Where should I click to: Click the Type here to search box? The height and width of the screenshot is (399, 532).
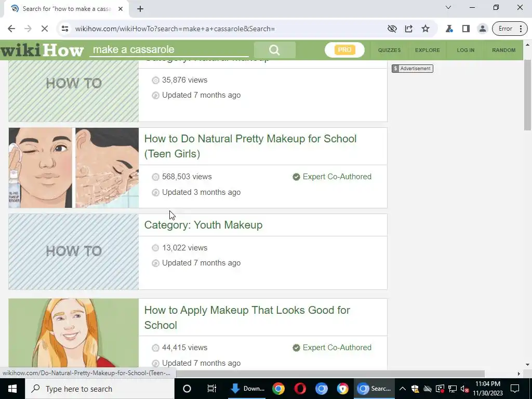(100, 389)
